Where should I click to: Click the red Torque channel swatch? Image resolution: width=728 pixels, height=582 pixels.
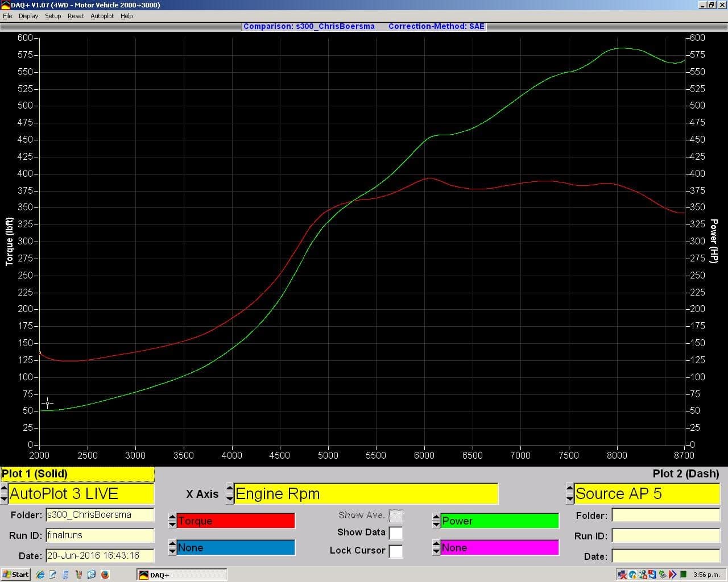[x=235, y=521]
